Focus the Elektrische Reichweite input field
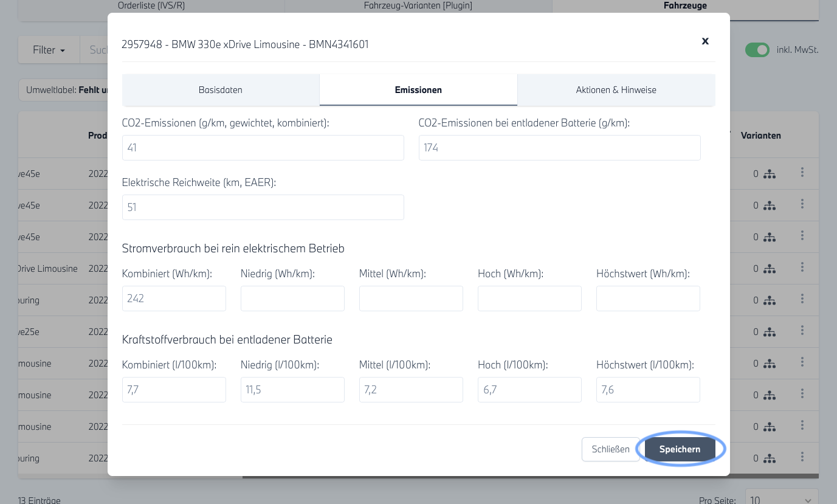837x504 pixels. (263, 207)
